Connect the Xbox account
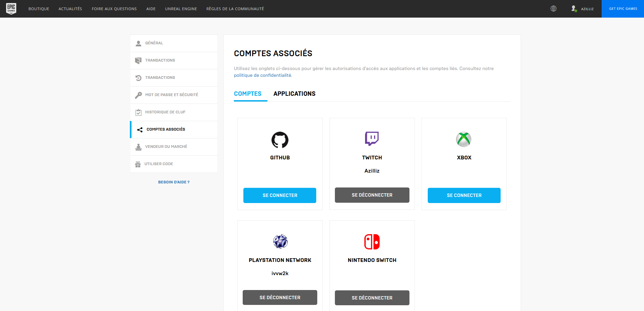Viewport: 644px width, 311px height. pos(464,195)
